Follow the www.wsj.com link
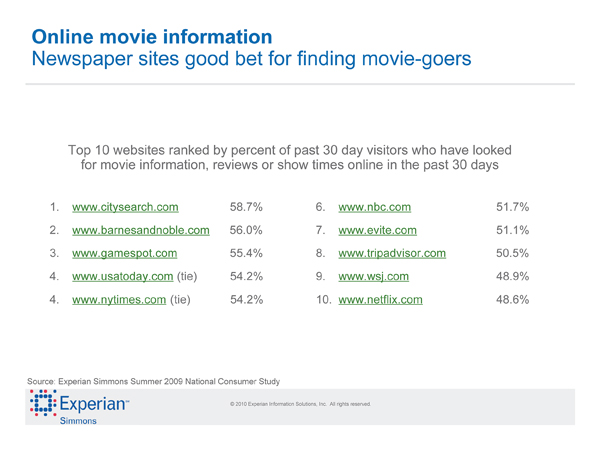Screen dimensions: 600x450 click(374, 276)
